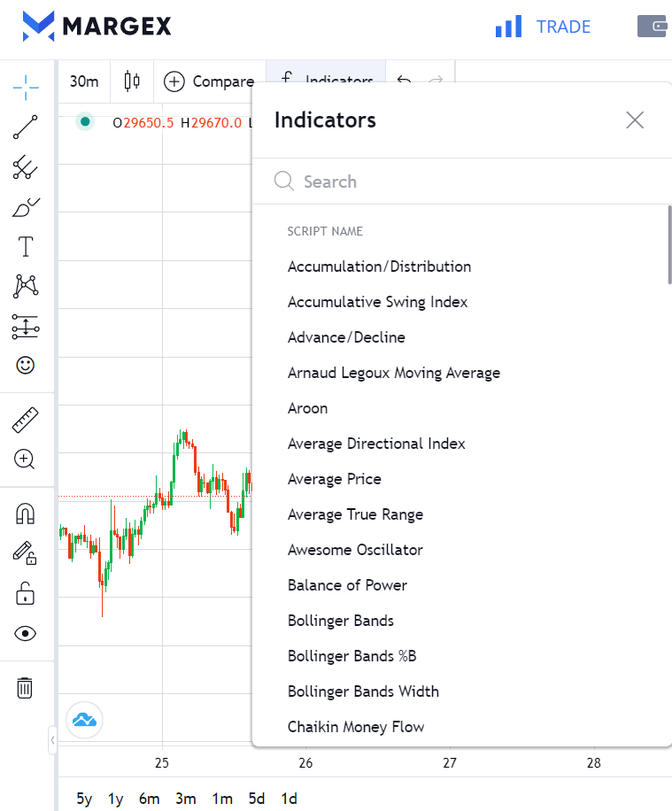Select the text annotation tool

click(26, 246)
